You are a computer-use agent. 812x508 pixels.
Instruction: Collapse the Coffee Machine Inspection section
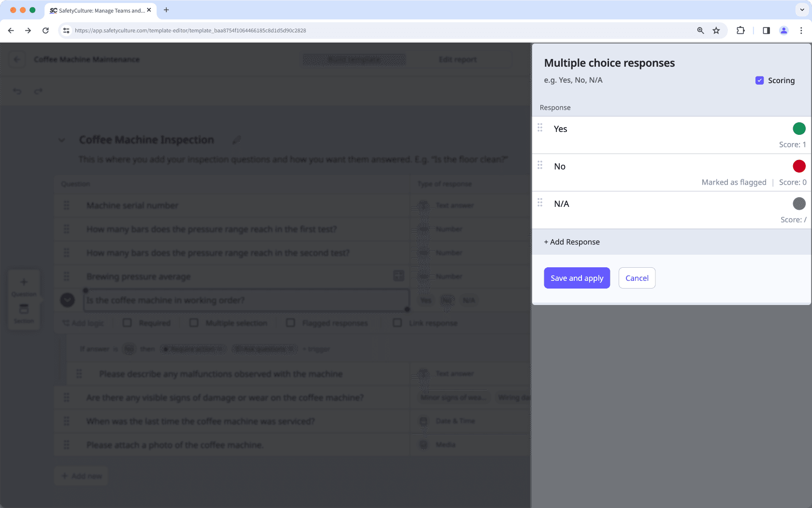[62, 140]
